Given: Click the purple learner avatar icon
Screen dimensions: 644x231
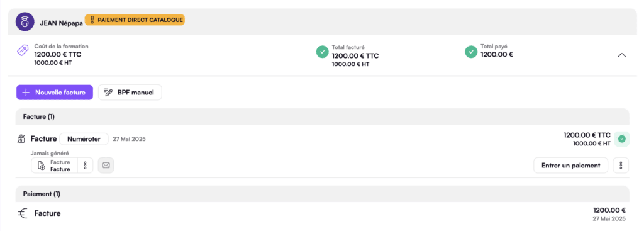Looking at the screenshot, I should coord(25,21).
